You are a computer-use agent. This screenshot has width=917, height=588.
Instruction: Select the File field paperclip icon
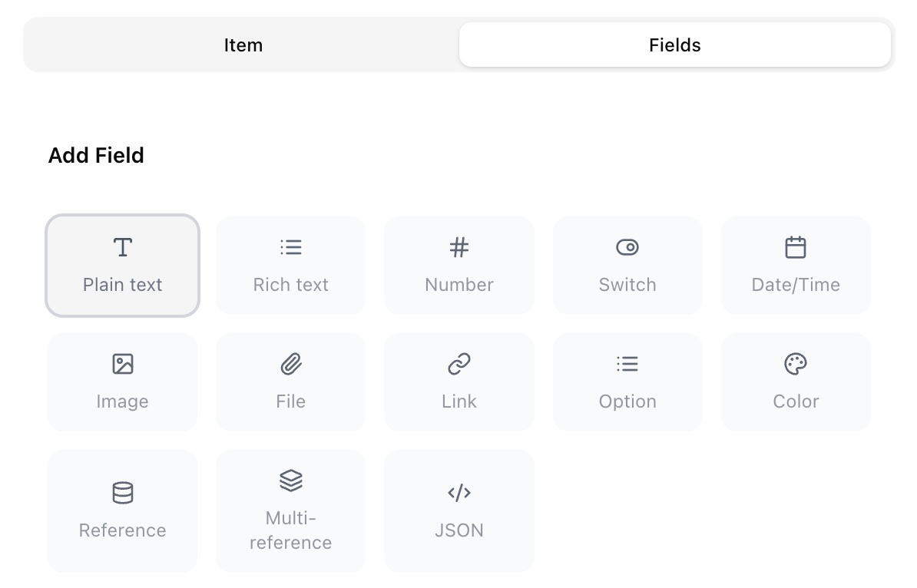click(290, 364)
